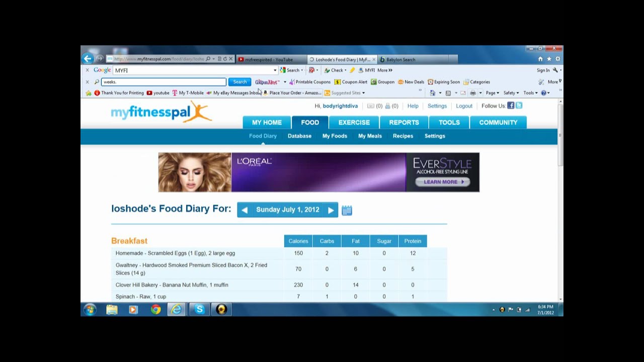Open the COMMUNITY tab
644x362 pixels.
[x=498, y=122]
